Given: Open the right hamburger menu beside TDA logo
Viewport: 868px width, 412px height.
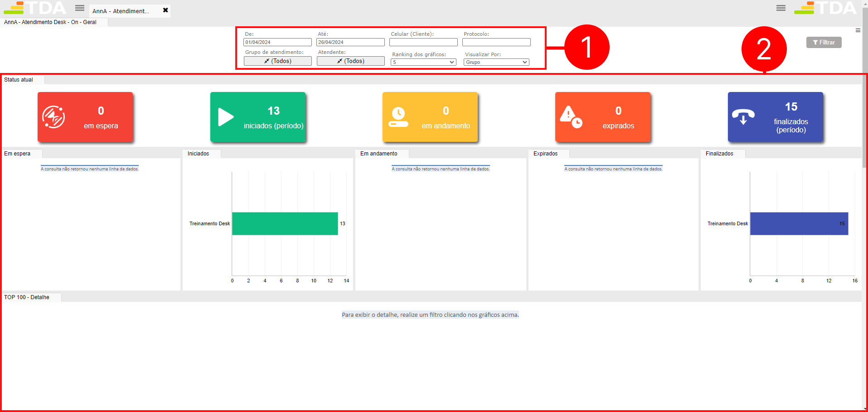Looking at the screenshot, I should tap(781, 8).
